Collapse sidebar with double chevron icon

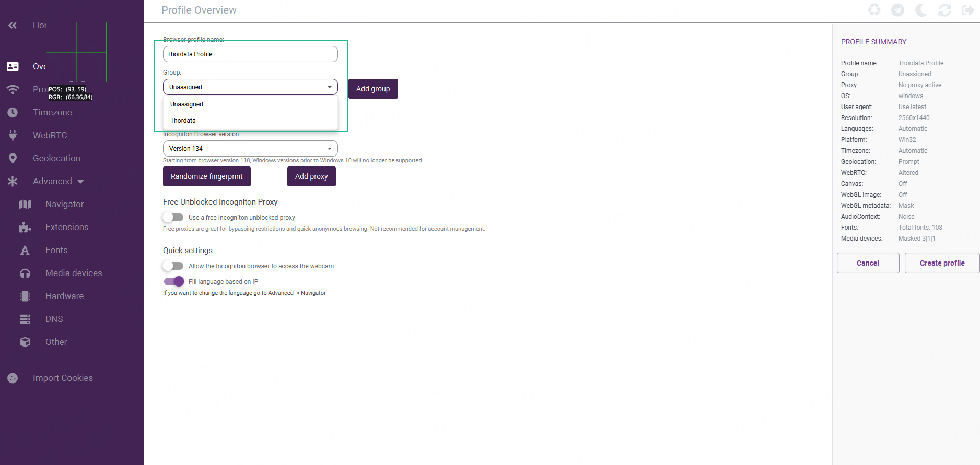click(x=13, y=25)
